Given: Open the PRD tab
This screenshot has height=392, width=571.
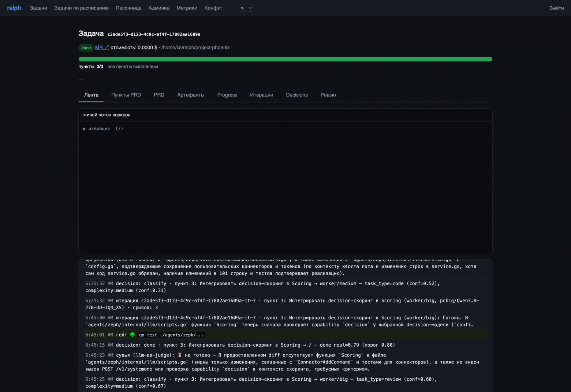Looking at the screenshot, I should pos(159,95).
